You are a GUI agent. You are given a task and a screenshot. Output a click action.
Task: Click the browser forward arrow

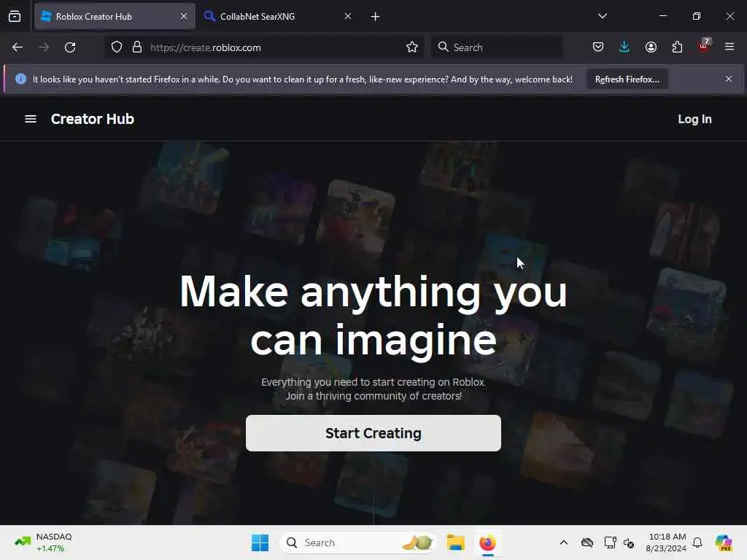[x=44, y=47]
